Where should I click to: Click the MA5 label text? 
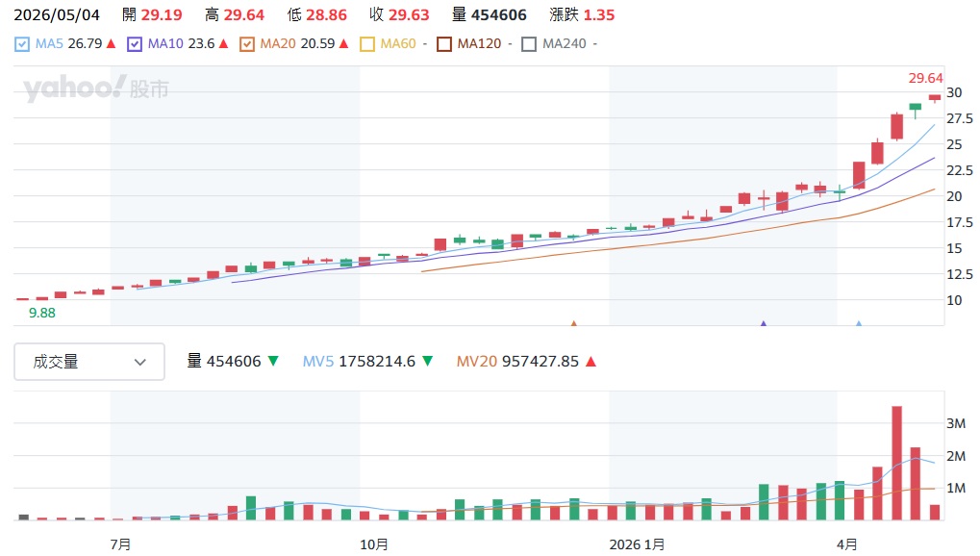pyautogui.click(x=49, y=44)
